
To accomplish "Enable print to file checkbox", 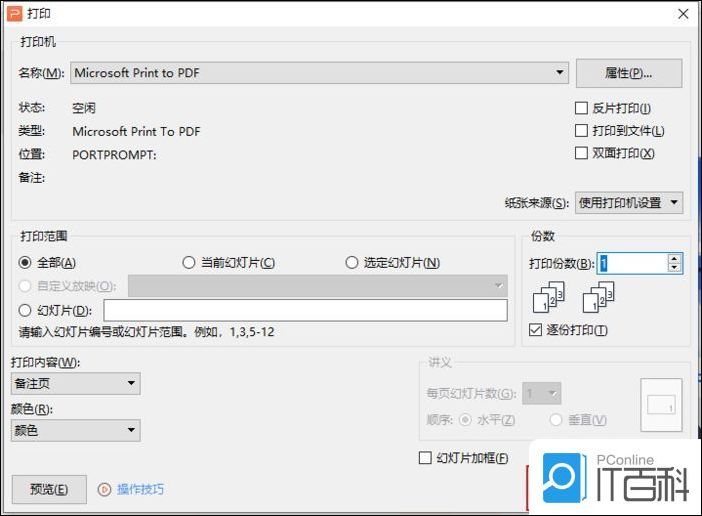I will pos(581,131).
